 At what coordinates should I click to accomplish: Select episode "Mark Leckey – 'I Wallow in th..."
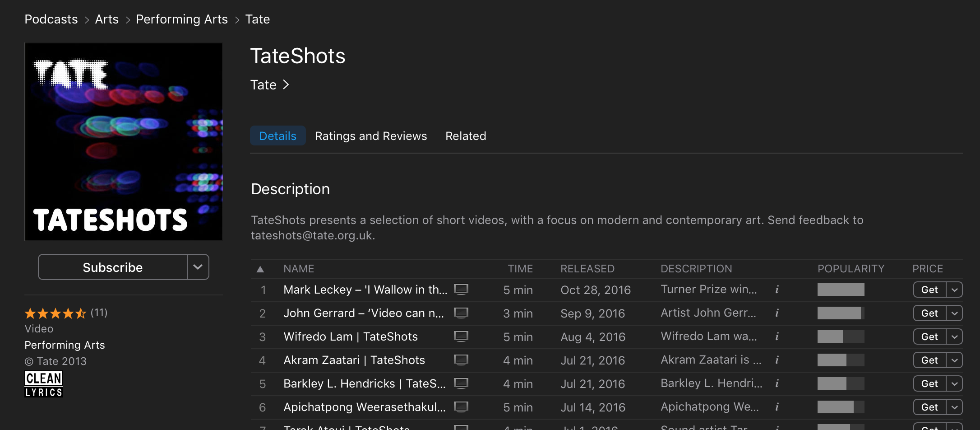[x=365, y=290]
